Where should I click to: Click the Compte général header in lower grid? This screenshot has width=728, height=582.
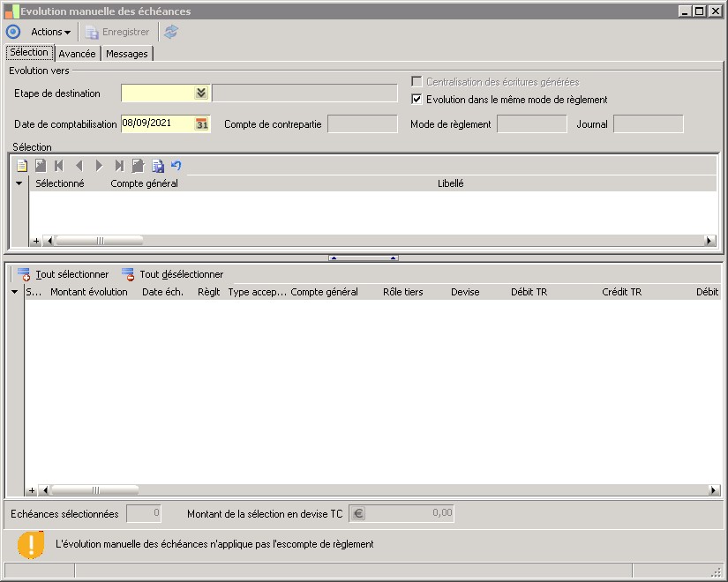(324, 292)
